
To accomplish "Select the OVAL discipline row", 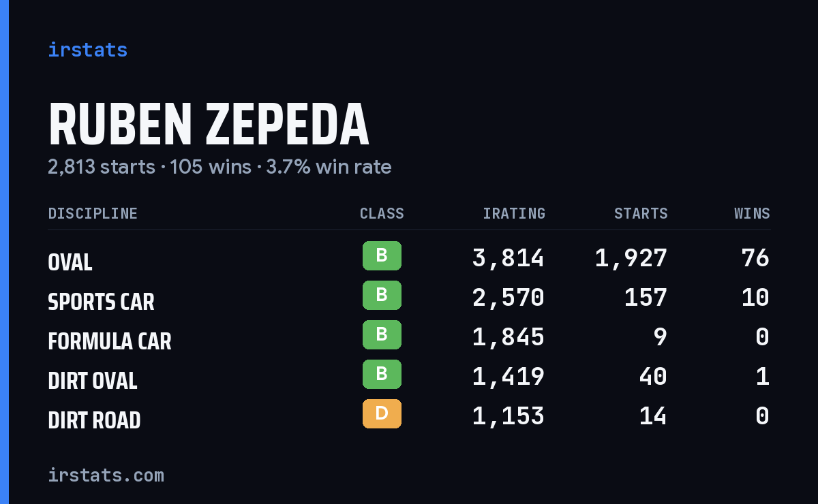I will coord(409,258).
